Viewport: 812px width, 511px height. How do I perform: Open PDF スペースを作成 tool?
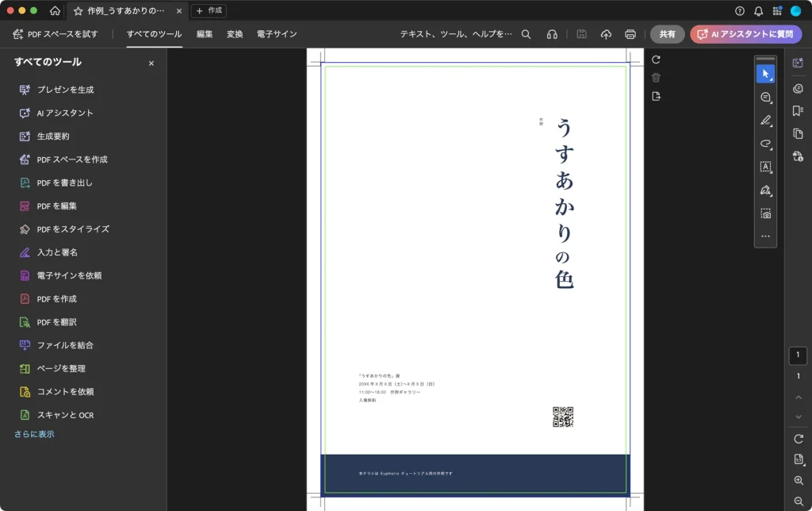pos(63,159)
